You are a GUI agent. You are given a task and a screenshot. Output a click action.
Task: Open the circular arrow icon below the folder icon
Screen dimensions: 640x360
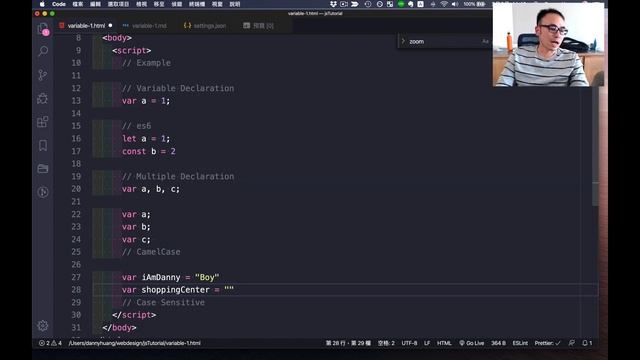pyautogui.click(x=43, y=192)
